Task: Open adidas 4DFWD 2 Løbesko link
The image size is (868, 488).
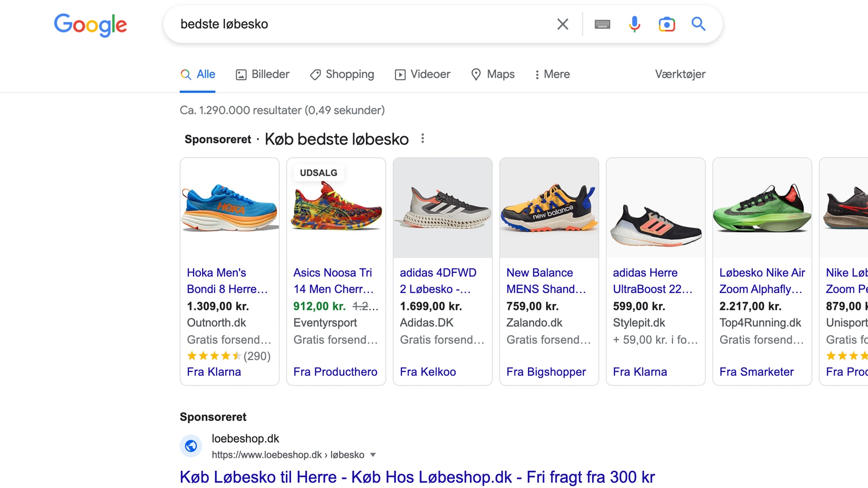Action: 438,281
